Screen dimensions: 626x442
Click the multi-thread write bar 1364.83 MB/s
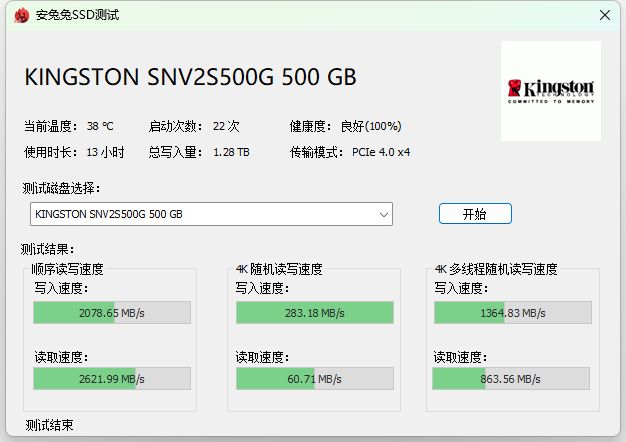[512, 313]
